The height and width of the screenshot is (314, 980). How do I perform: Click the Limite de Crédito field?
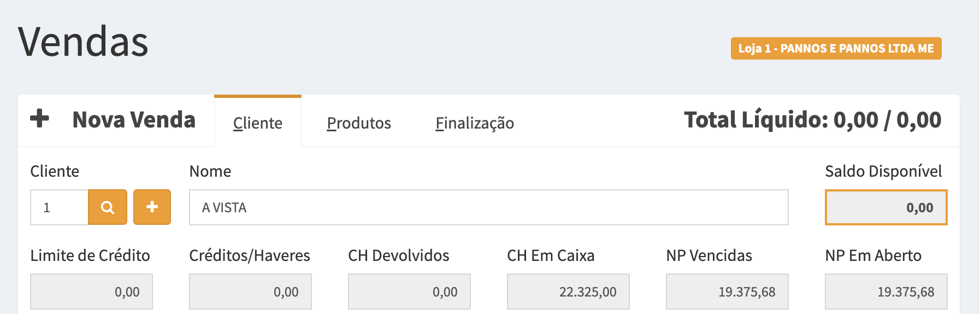point(91,292)
